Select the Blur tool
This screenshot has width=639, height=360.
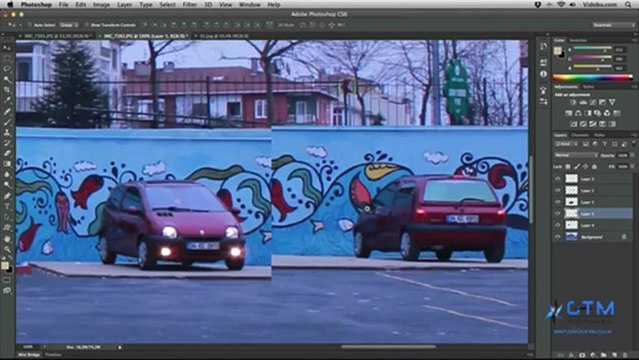click(7, 174)
